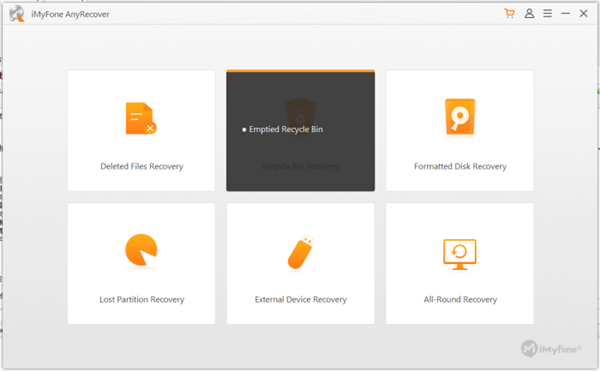The image size is (600, 371).
Task: Click the iMyFone AnyRecover app logo
Action: (17, 14)
